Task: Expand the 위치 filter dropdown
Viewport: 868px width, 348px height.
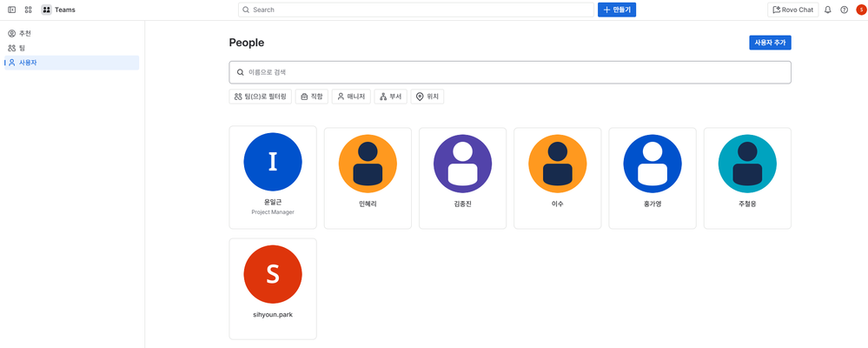Action: [x=427, y=97]
